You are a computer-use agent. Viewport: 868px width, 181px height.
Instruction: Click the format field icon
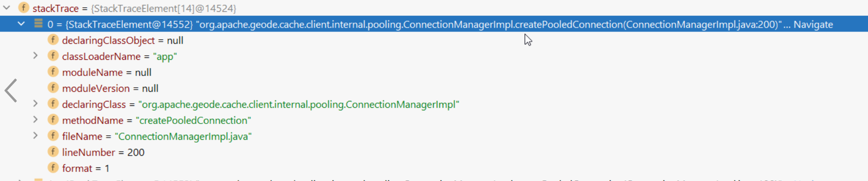coord(53,168)
